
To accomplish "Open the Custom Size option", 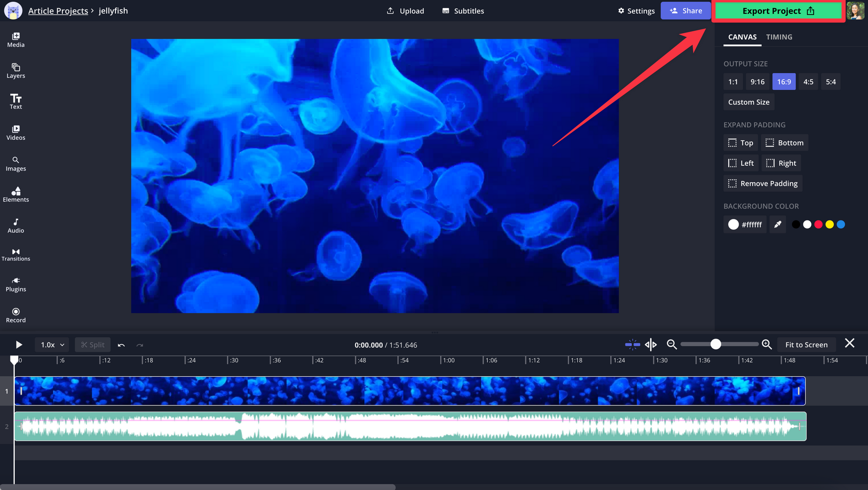I will click(749, 102).
